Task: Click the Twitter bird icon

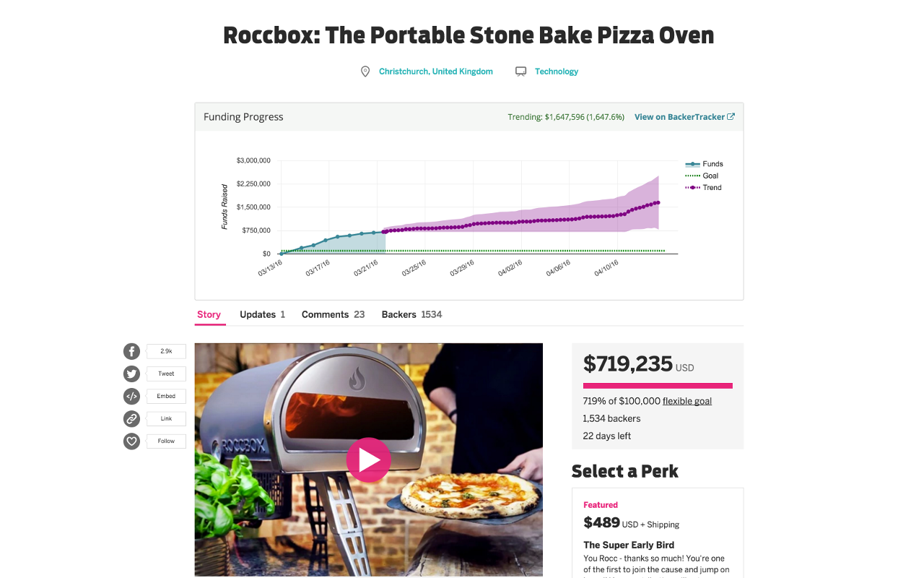Action: click(x=131, y=374)
